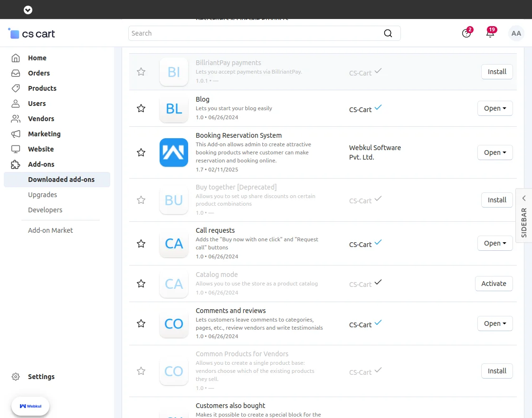Go to Upgrades submenu item
Screen dimensions: 532x418
click(x=42, y=195)
